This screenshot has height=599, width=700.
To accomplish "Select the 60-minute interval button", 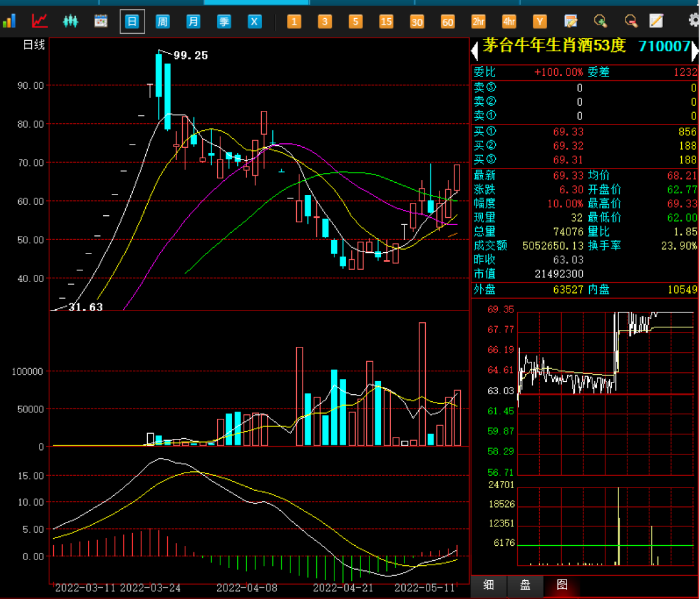I will pos(447,21).
